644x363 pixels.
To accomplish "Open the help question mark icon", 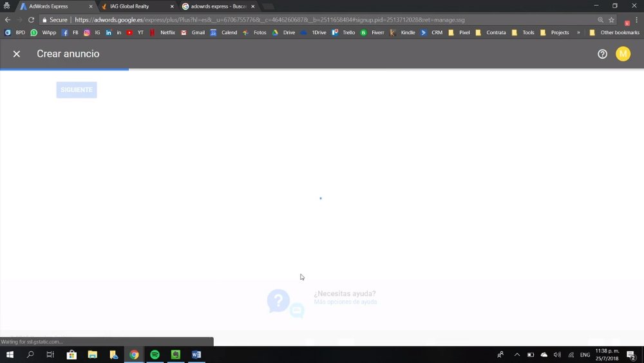I will [602, 54].
